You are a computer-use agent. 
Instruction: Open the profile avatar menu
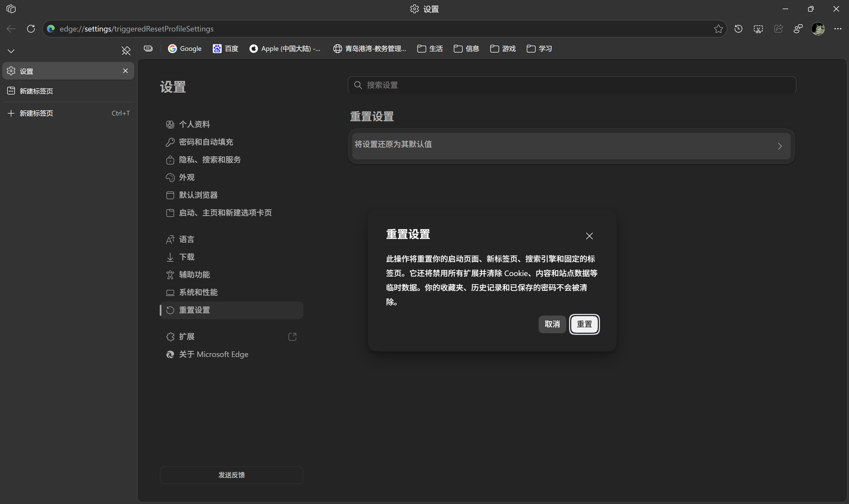click(x=818, y=29)
